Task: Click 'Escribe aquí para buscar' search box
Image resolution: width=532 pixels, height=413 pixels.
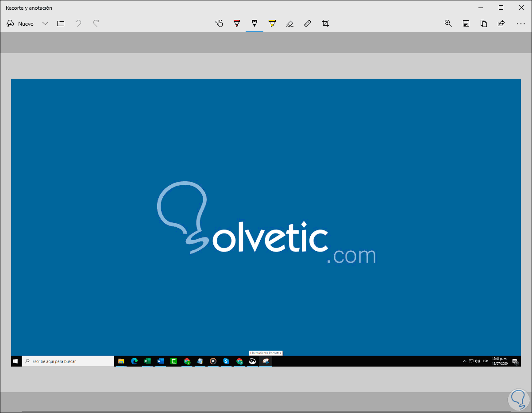Action: tap(68, 361)
